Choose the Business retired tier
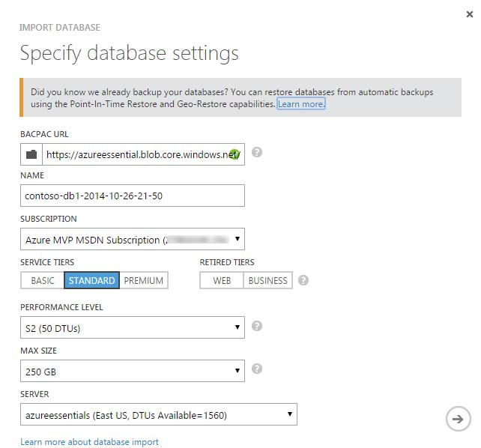The width and height of the screenshot is (481, 448). coord(267,280)
